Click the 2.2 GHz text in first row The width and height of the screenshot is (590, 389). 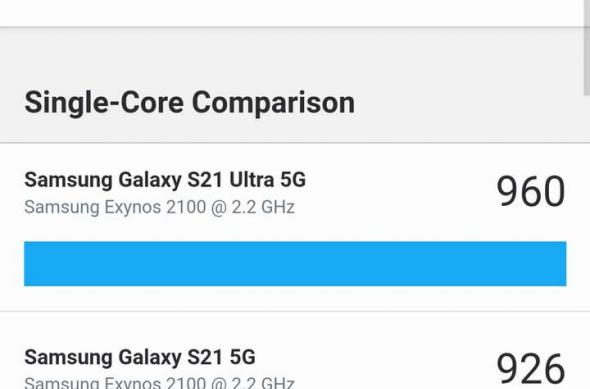263,207
